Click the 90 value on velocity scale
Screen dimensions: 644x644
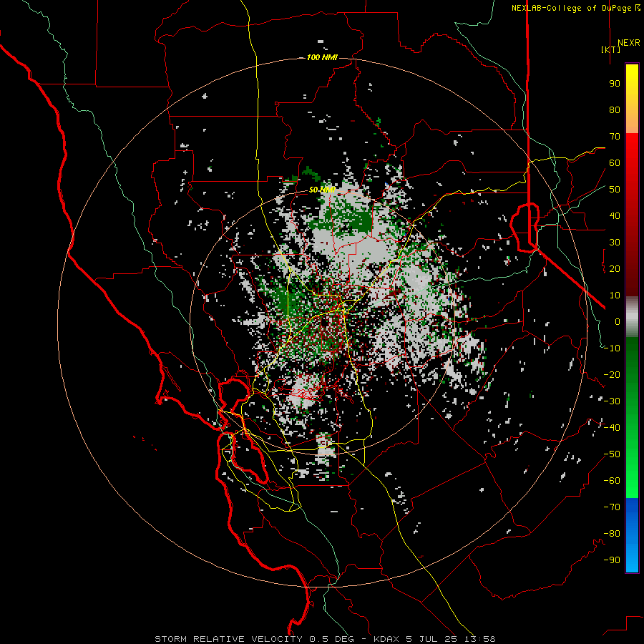(615, 84)
